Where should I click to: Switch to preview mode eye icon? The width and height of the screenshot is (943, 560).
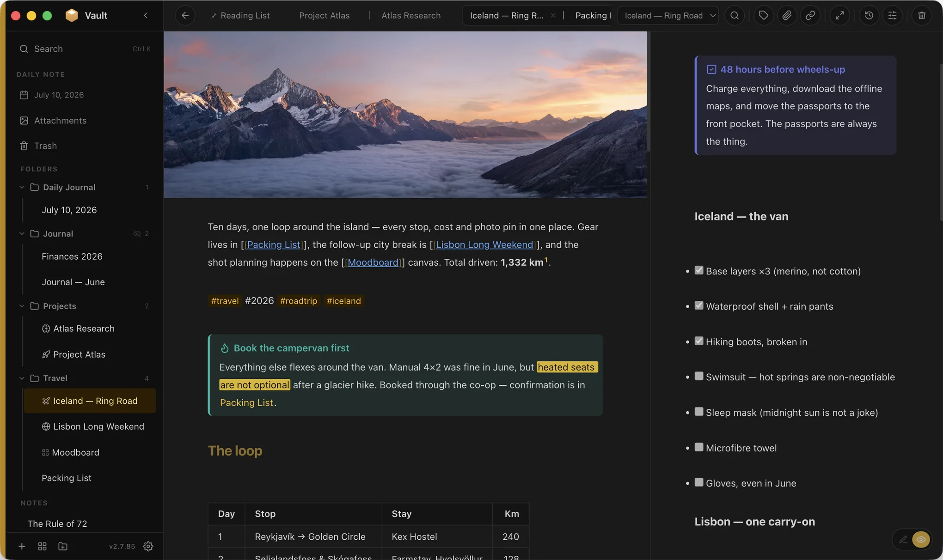coord(921,539)
